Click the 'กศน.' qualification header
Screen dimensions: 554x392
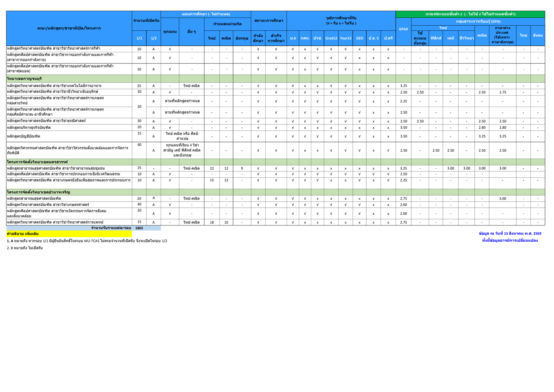click(x=305, y=38)
